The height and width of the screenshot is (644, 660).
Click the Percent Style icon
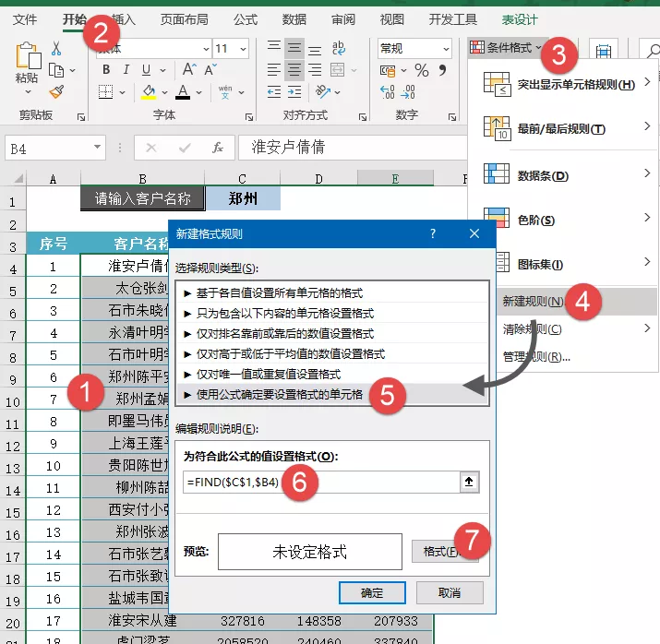(x=421, y=70)
